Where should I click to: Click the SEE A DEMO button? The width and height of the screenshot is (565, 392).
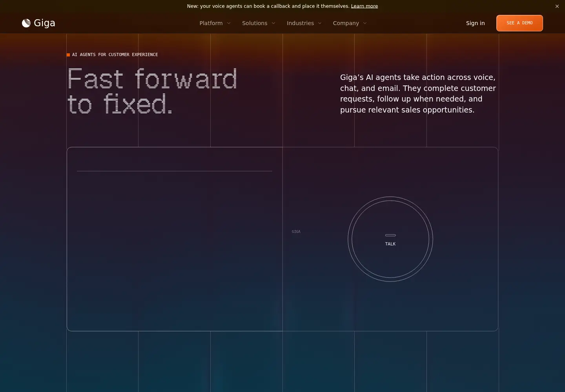(519, 23)
